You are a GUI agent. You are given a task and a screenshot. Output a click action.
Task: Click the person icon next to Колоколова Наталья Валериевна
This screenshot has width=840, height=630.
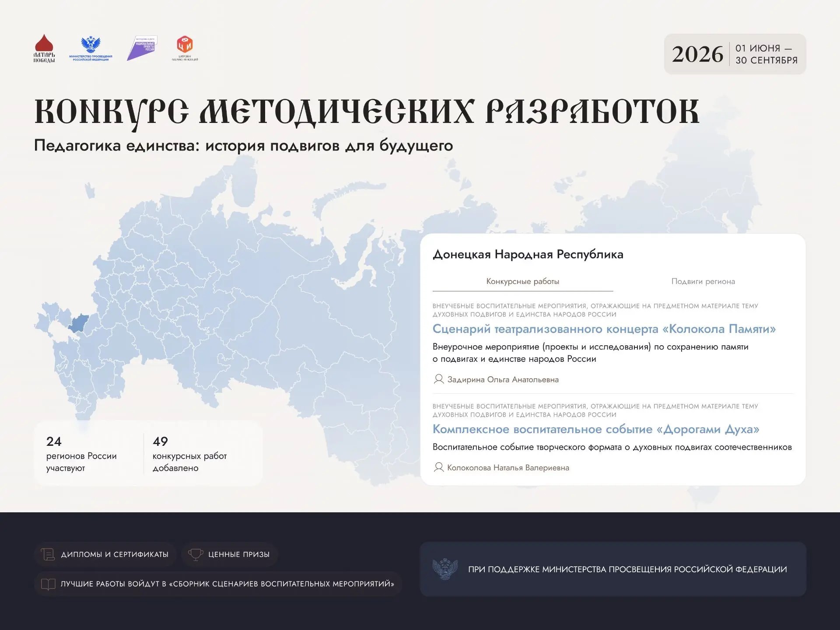(x=438, y=467)
